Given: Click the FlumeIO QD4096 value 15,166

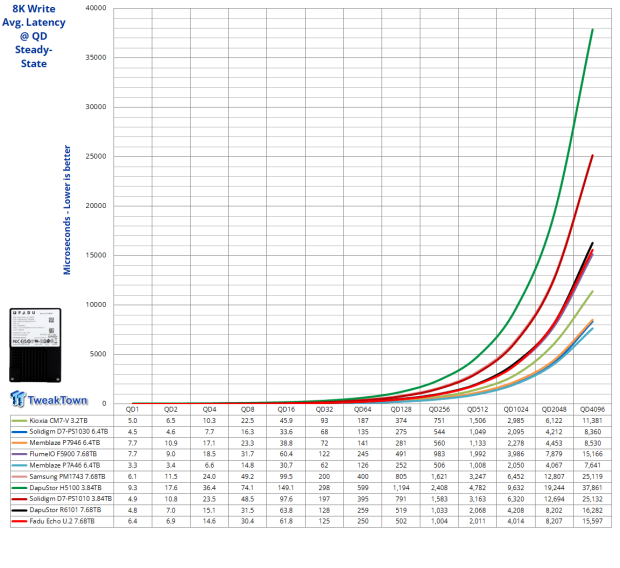Looking at the screenshot, I should click(592, 454).
